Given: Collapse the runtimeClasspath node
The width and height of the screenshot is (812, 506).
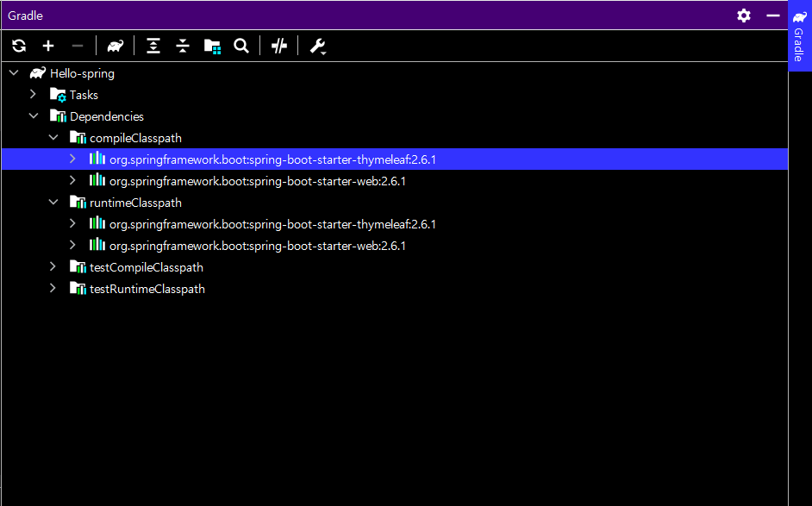Looking at the screenshot, I should 53,203.
